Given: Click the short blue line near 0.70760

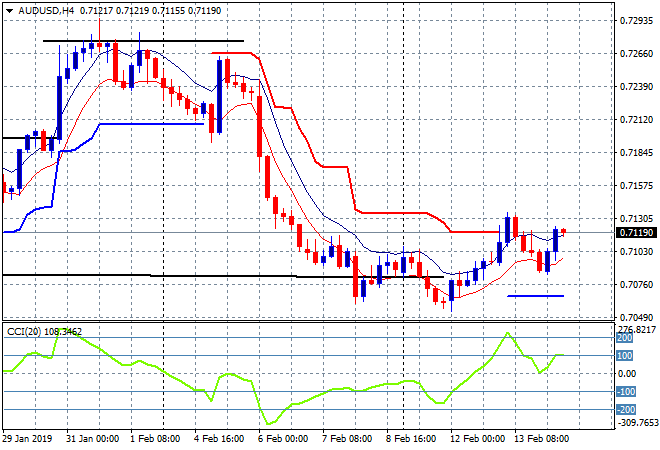Looking at the screenshot, I should tap(535, 296).
